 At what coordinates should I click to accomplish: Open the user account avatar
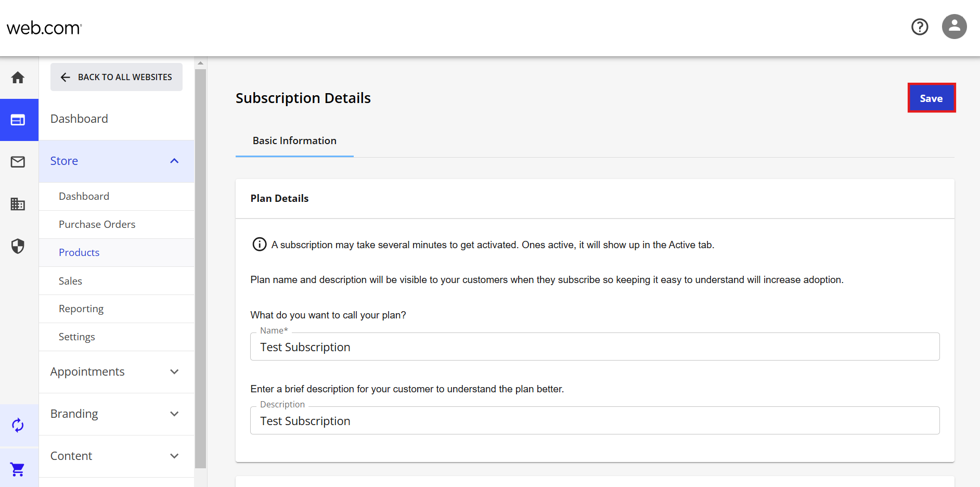coord(954,27)
